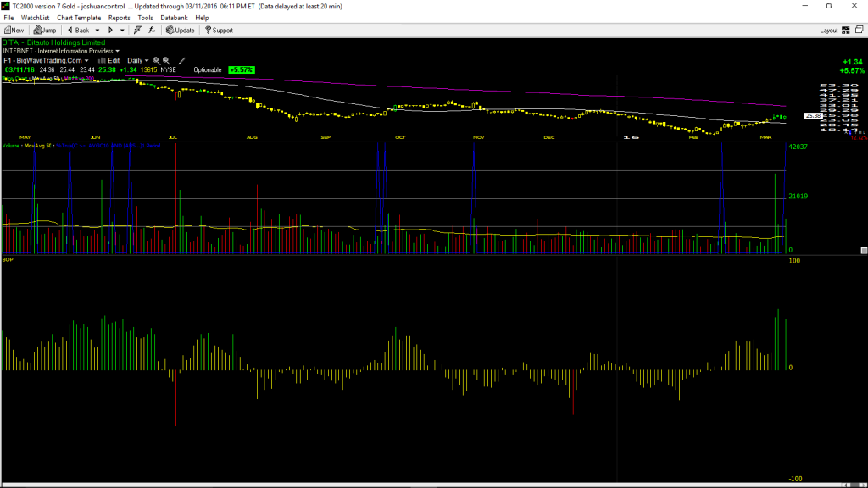
Task: Click the first magnifier zoom icon
Action: click(156, 61)
